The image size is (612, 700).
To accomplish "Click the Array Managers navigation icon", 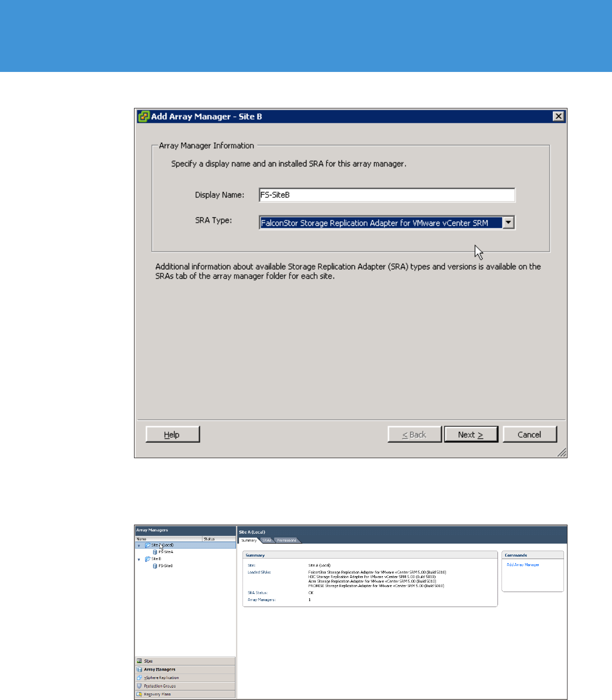I will [x=139, y=670].
